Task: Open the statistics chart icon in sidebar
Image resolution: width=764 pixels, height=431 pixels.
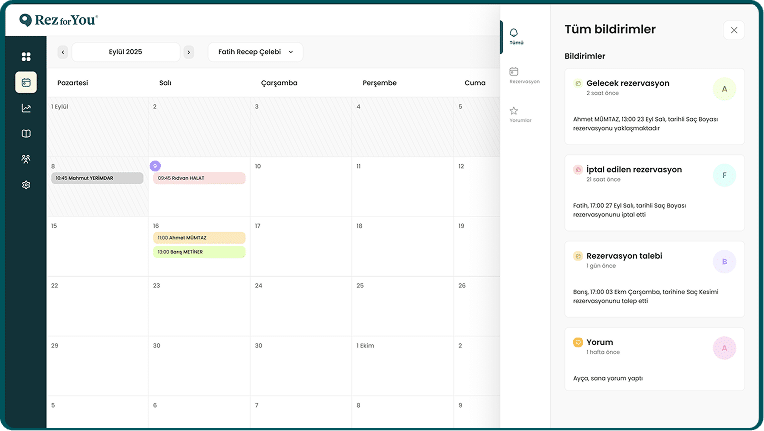Action: click(x=26, y=108)
